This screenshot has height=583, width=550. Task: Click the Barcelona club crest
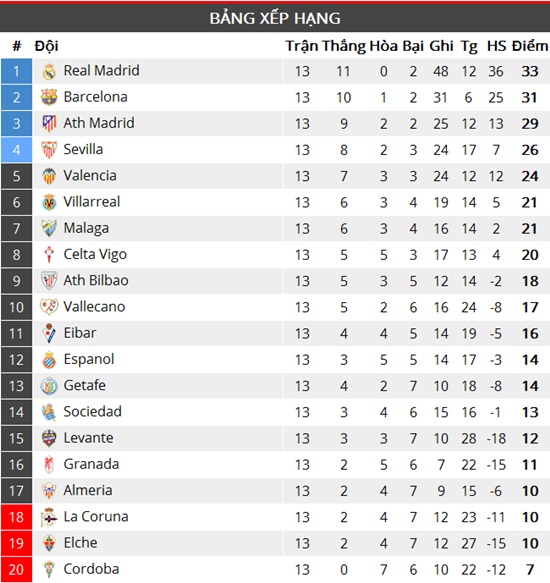click(x=49, y=97)
